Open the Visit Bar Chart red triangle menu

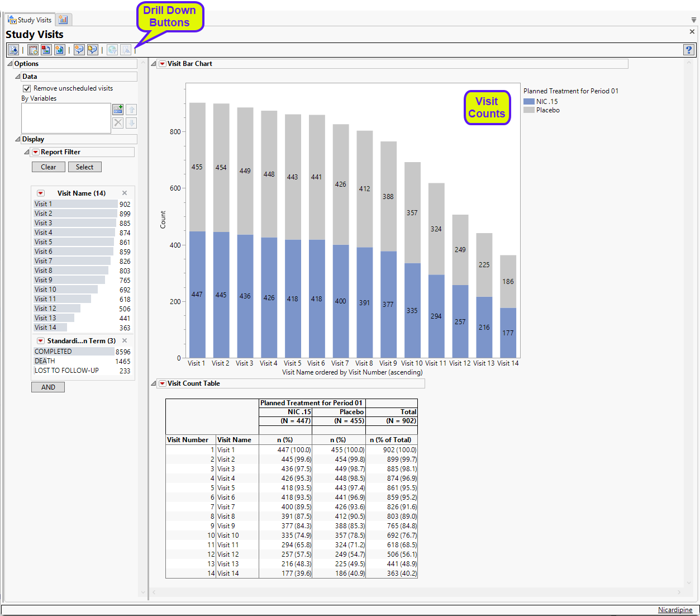click(163, 64)
